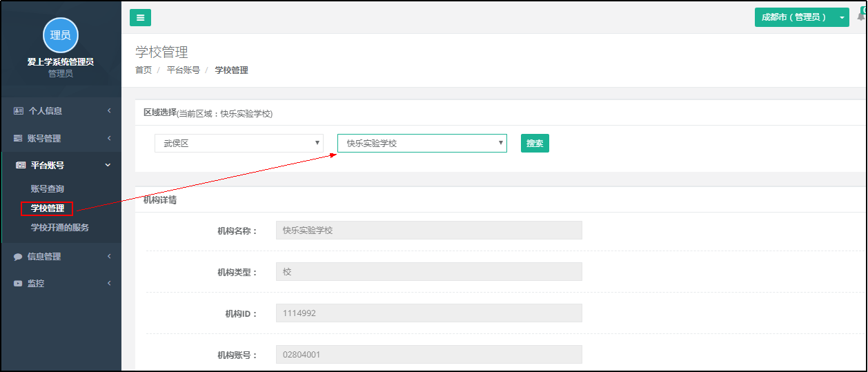This screenshot has width=868, height=372.
Task: Open the caret next to 成都市（管理员）
Action: 842,18
